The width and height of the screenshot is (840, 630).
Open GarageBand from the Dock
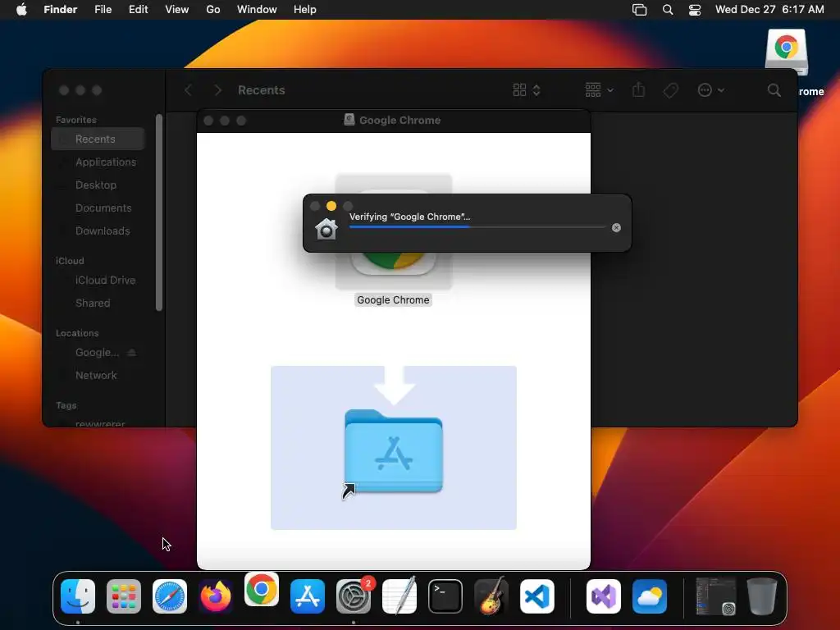491,596
